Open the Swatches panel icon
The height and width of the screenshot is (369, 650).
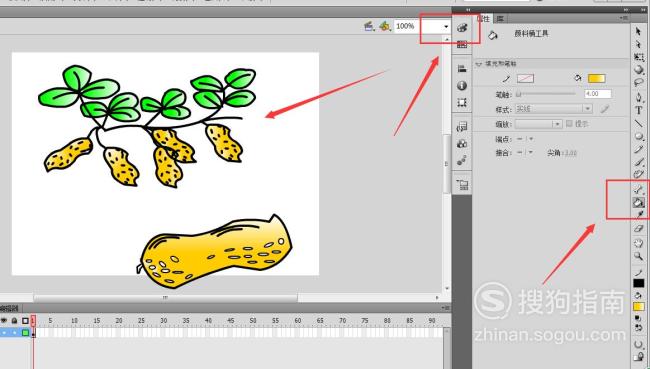coord(462,44)
